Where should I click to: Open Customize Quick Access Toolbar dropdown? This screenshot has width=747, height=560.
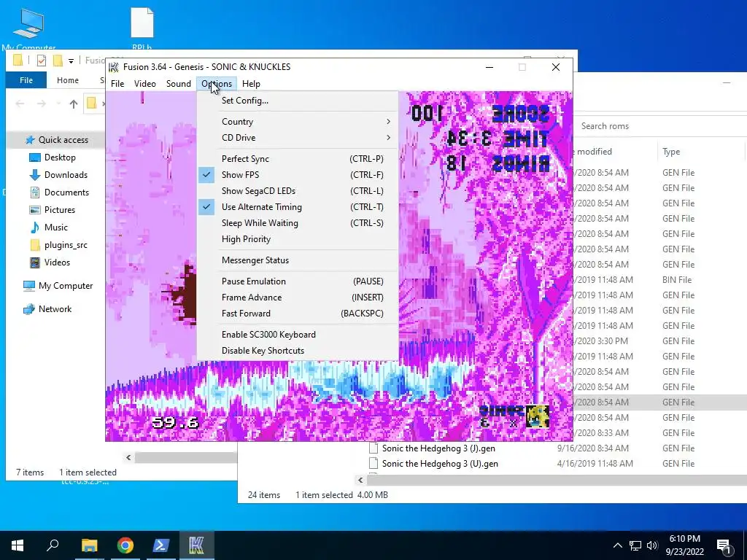point(71,61)
